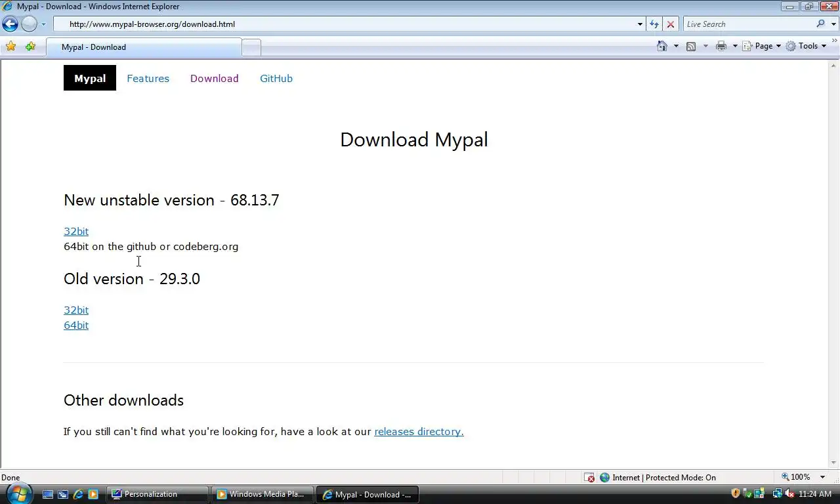Switch to Windows Media Player taskbar window
Screen dimensions: 840x504
point(262,494)
